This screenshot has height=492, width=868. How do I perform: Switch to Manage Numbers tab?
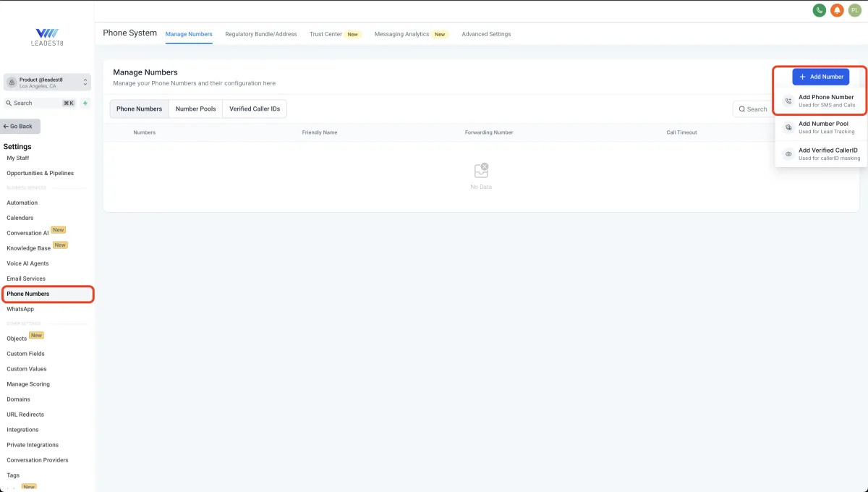point(189,34)
